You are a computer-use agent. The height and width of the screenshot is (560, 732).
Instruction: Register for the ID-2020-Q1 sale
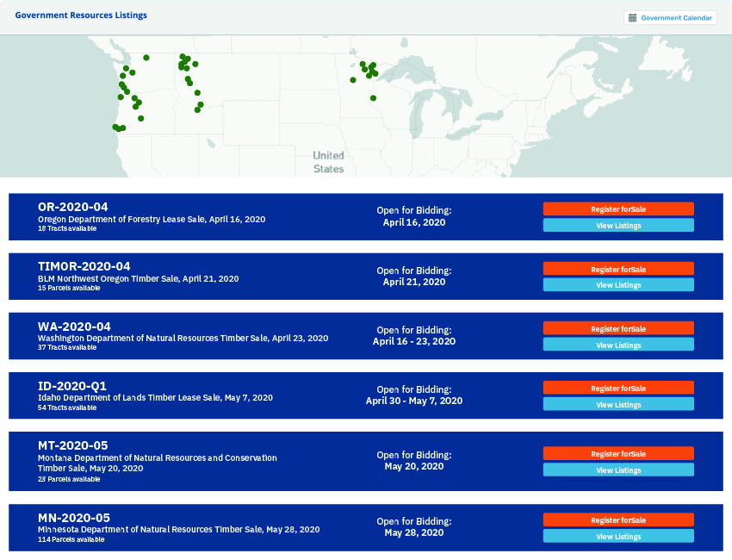618,388
